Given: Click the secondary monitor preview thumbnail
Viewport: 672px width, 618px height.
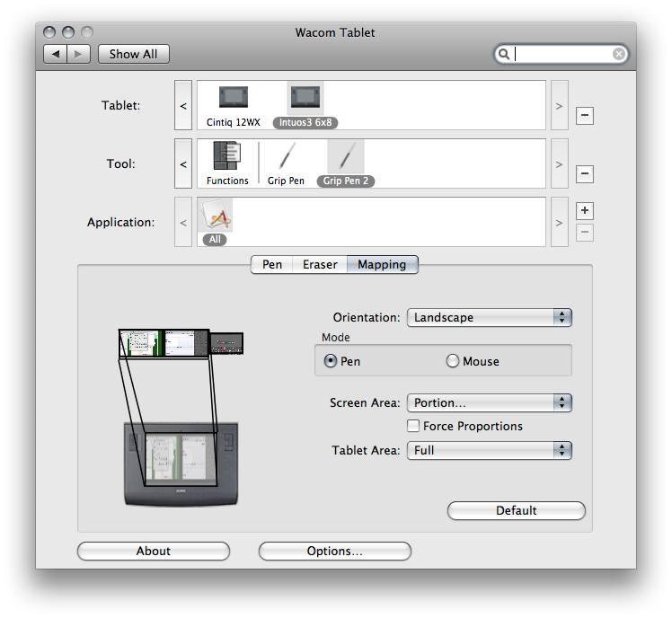Looking at the screenshot, I should [x=226, y=343].
